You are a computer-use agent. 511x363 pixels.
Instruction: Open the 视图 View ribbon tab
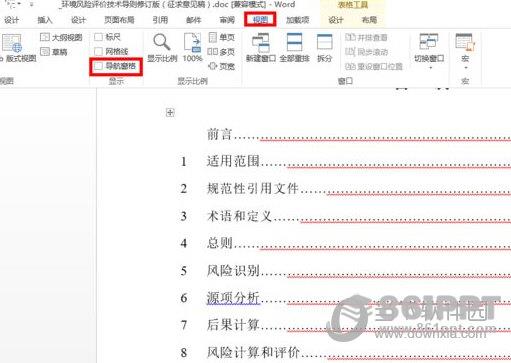tap(260, 20)
